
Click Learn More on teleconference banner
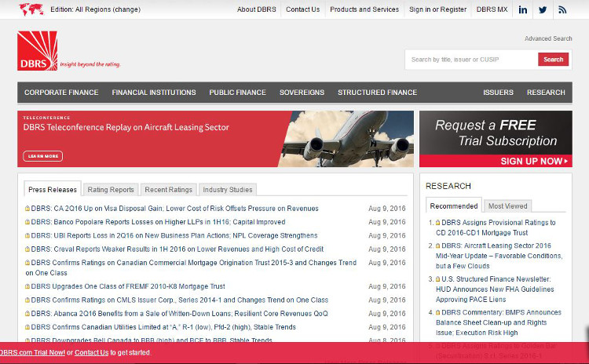coord(43,156)
